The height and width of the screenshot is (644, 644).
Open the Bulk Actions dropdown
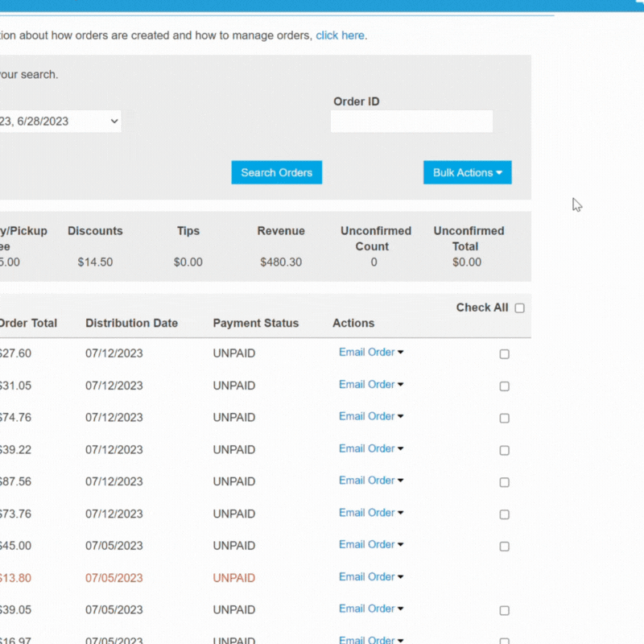467,172
